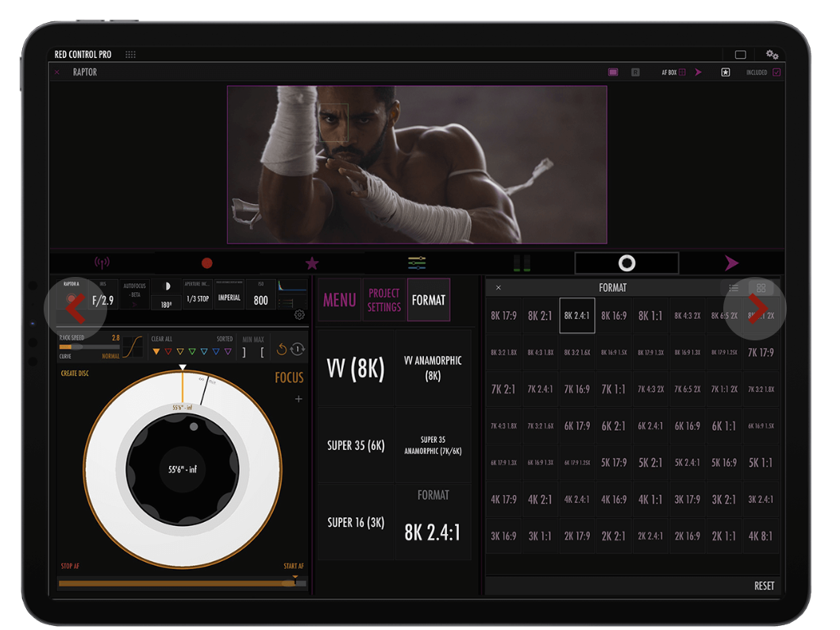Toggle the Included checkbox
Screen dimensions: 840x630
pyautogui.click(x=776, y=72)
